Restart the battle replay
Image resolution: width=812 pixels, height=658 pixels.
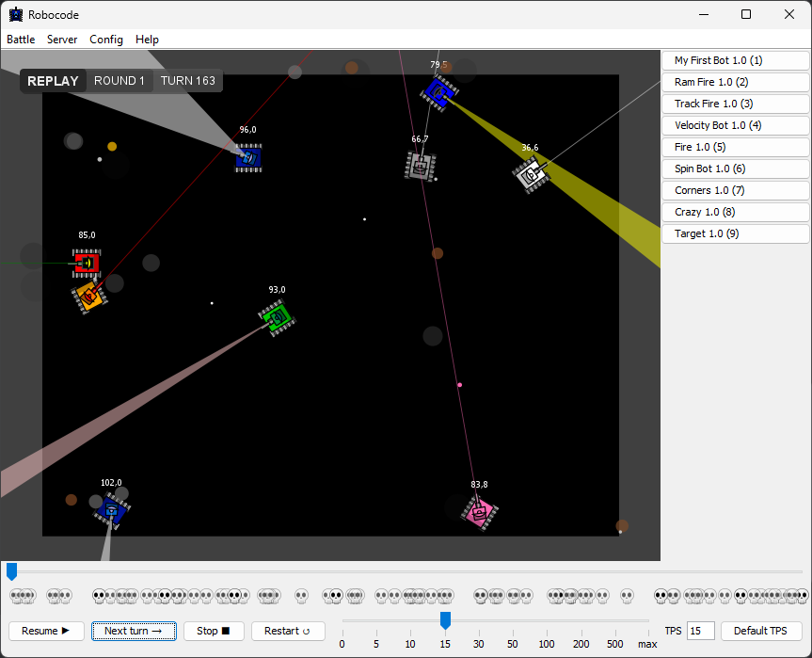[x=288, y=631]
